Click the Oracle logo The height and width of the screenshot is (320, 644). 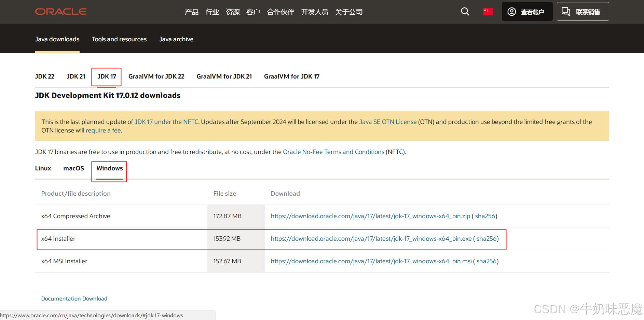61,12
